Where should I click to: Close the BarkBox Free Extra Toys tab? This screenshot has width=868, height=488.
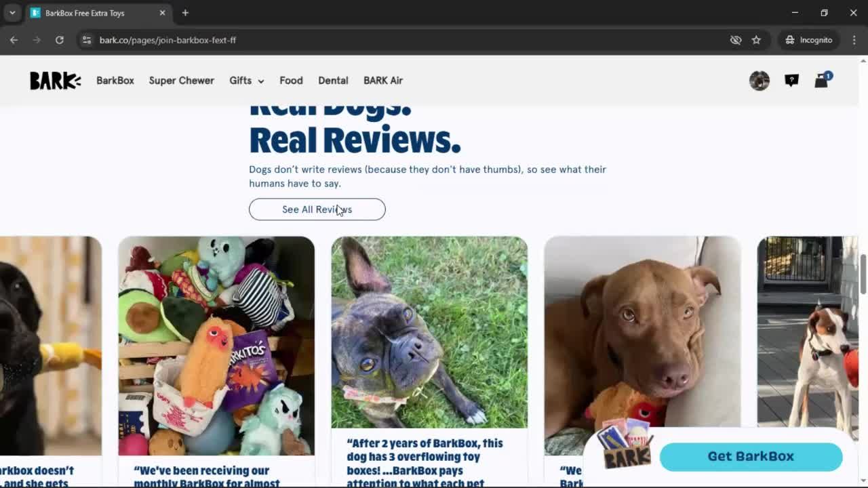[162, 13]
